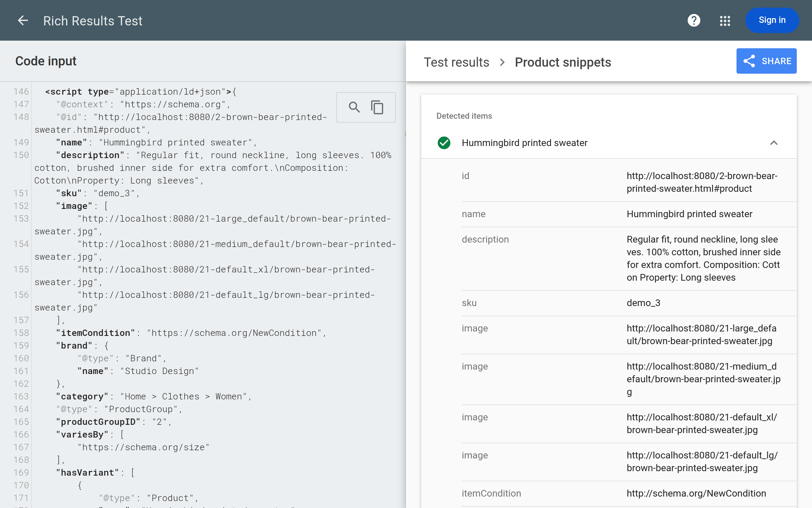Open the help question mark icon
Image resolution: width=812 pixels, height=508 pixels.
point(694,21)
